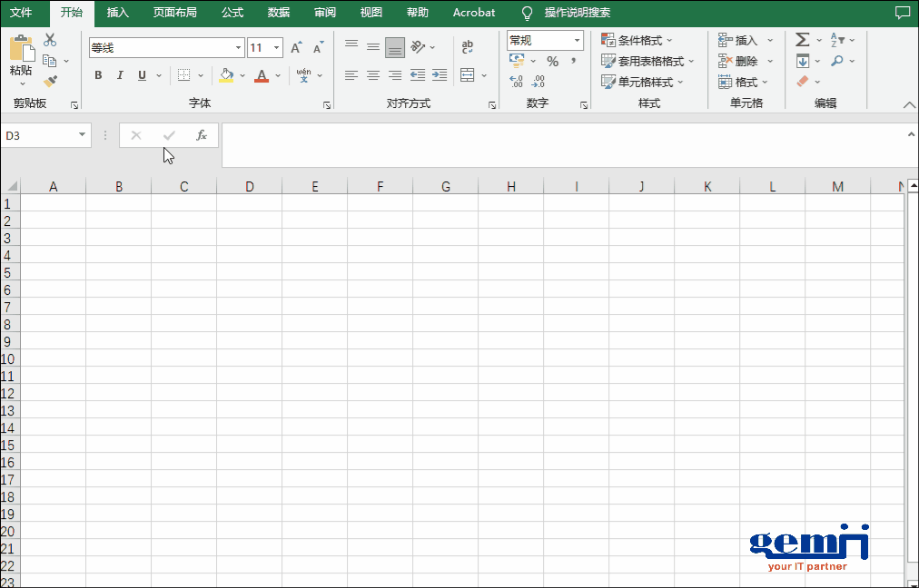Click the AutoSum sigma icon
This screenshot has width=919, height=588.
pyautogui.click(x=802, y=40)
